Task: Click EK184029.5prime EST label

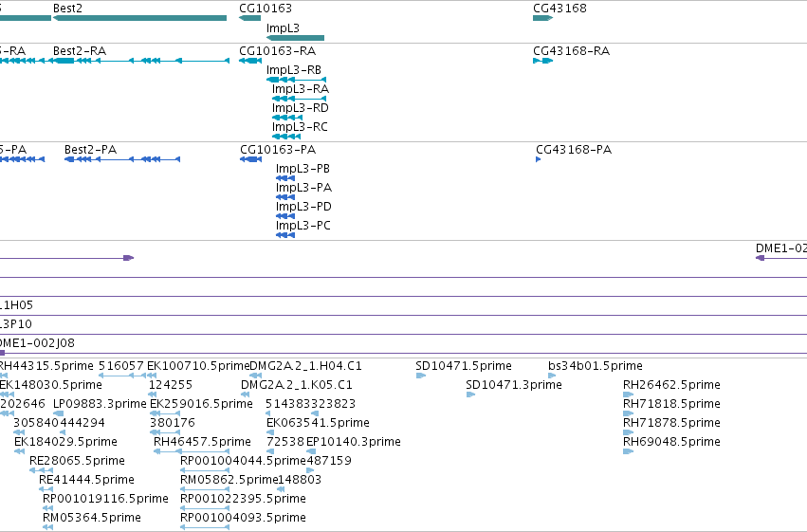Action: [65, 442]
